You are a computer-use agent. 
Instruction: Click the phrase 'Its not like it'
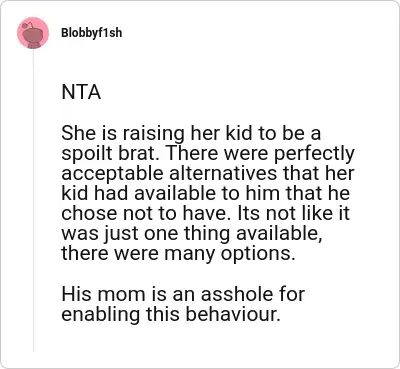pos(291,213)
